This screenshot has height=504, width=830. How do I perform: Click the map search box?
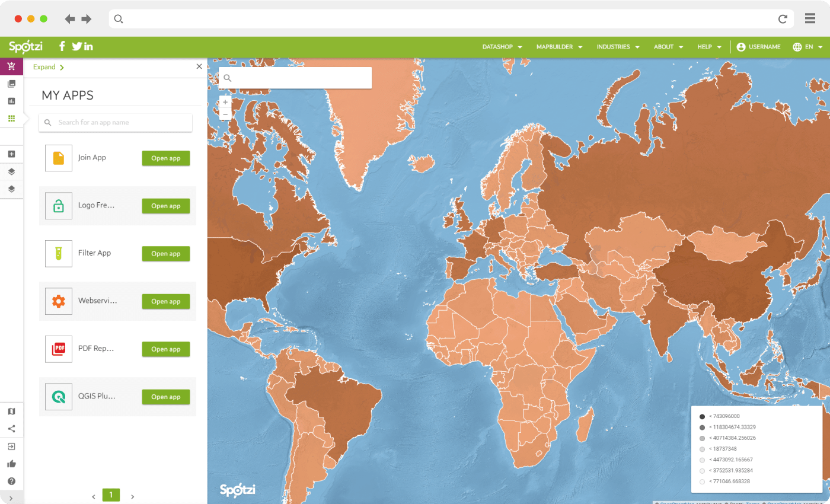[x=295, y=78]
